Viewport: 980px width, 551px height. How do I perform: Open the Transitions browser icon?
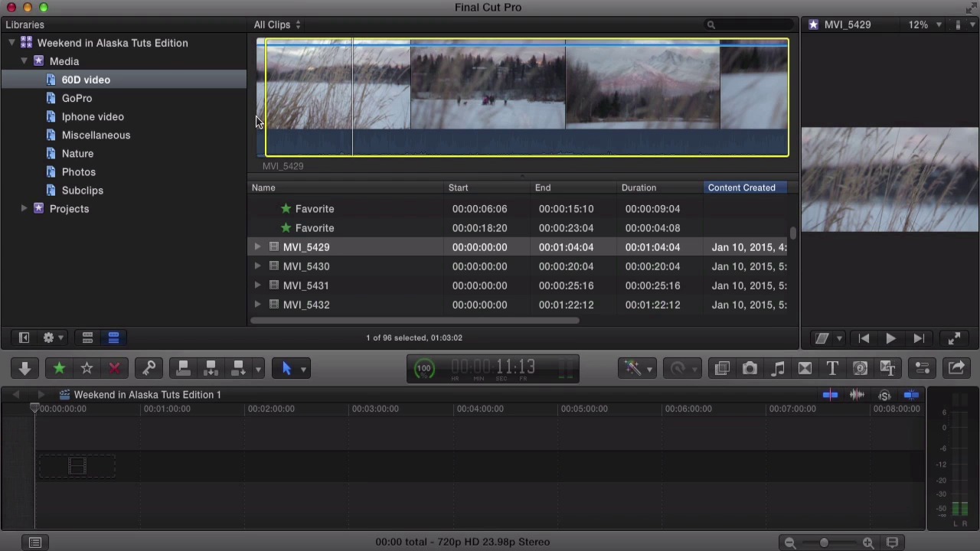pyautogui.click(x=805, y=369)
